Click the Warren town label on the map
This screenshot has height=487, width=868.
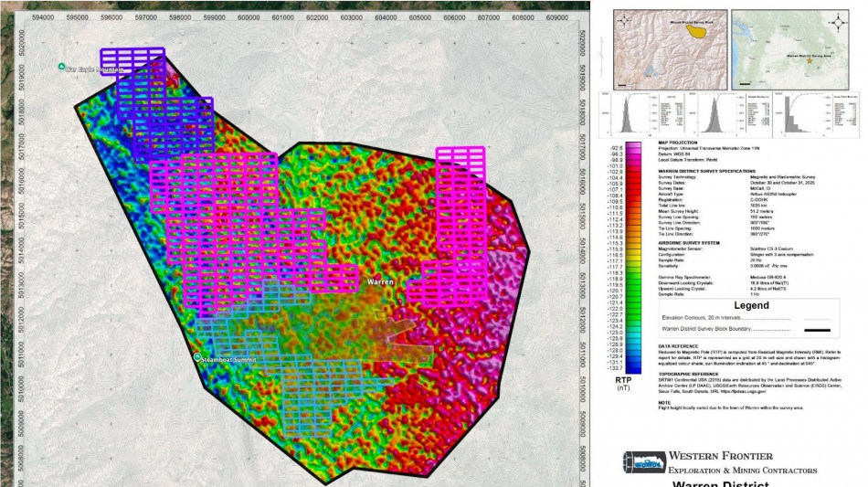[x=379, y=282]
